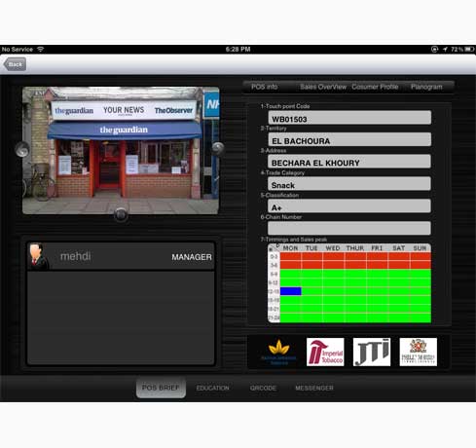Select the Philip Morris crest logo
The width and height of the screenshot is (476, 448).
tap(419, 353)
